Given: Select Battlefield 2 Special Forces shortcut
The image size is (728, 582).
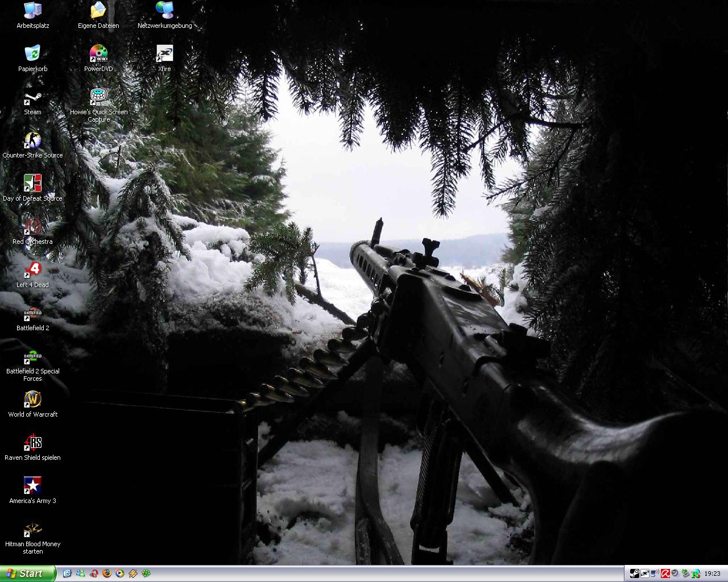Looking at the screenshot, I should pyautogui.click(x=33, y=365).
